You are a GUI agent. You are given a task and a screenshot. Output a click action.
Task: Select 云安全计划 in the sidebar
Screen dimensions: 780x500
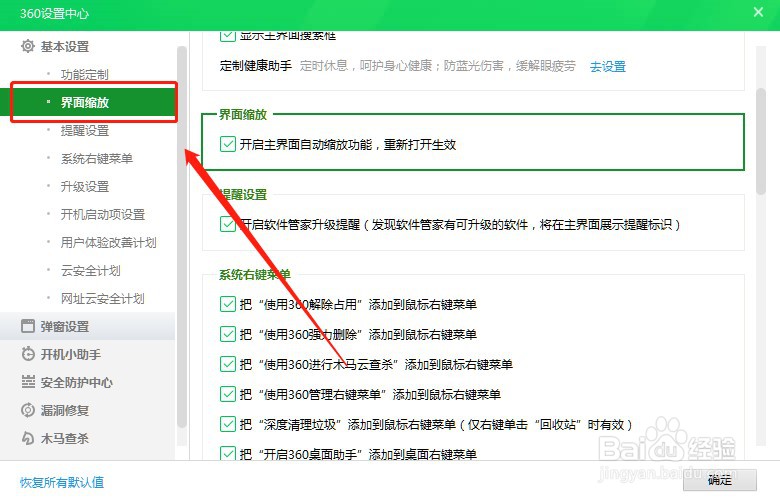click(x=91, y=271)
